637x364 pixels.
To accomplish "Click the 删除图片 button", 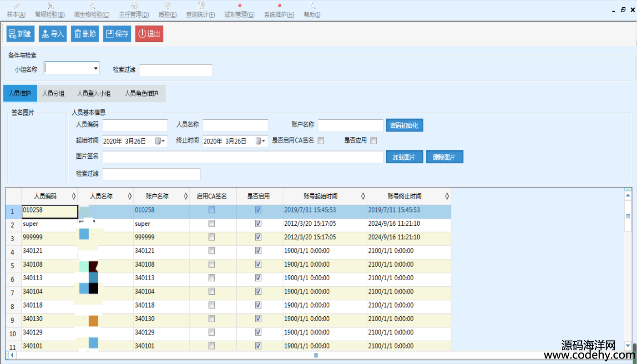I will pos(445,157).
